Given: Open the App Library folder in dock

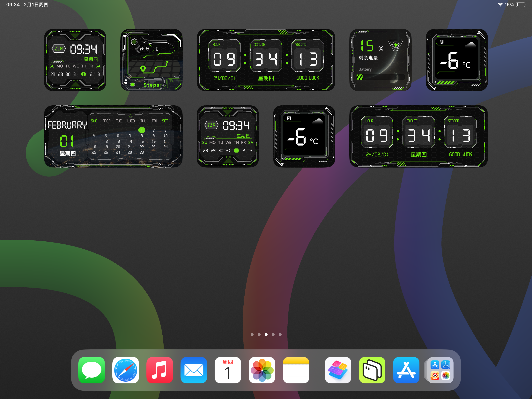Looking at the screenshot, I should coord(440,370).
